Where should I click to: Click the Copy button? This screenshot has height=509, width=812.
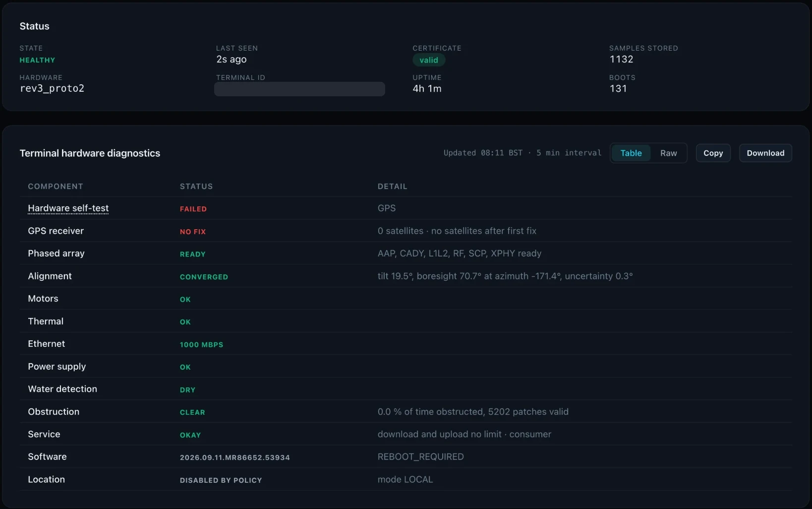pyautogui.click(x=713, y=153)
